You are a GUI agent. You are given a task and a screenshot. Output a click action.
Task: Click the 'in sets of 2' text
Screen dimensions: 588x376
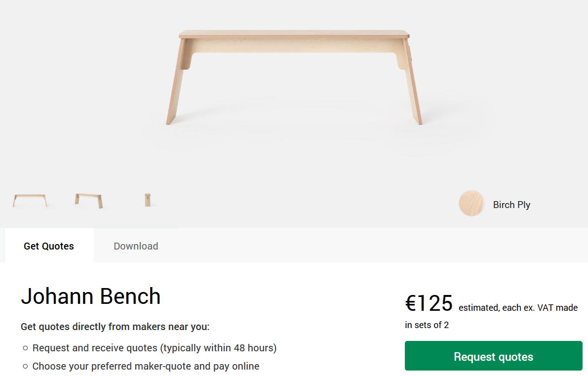tap(427, 325)
